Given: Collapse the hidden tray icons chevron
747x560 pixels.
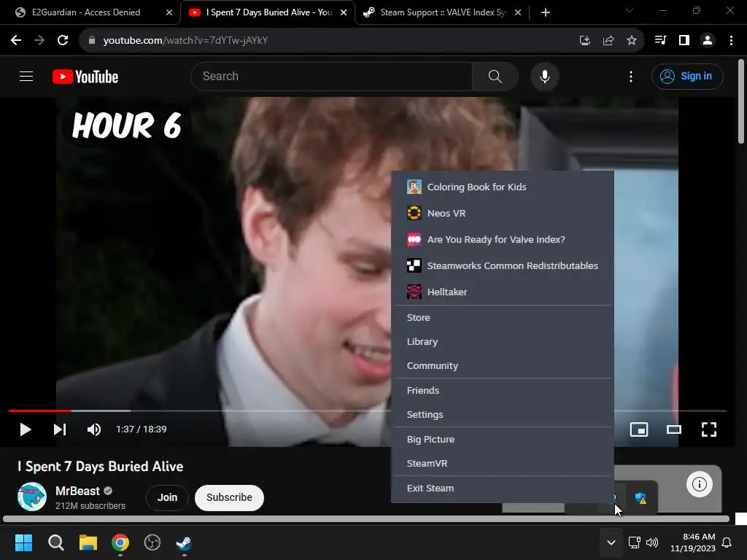Looking at the screenshot, I should 611,542.
